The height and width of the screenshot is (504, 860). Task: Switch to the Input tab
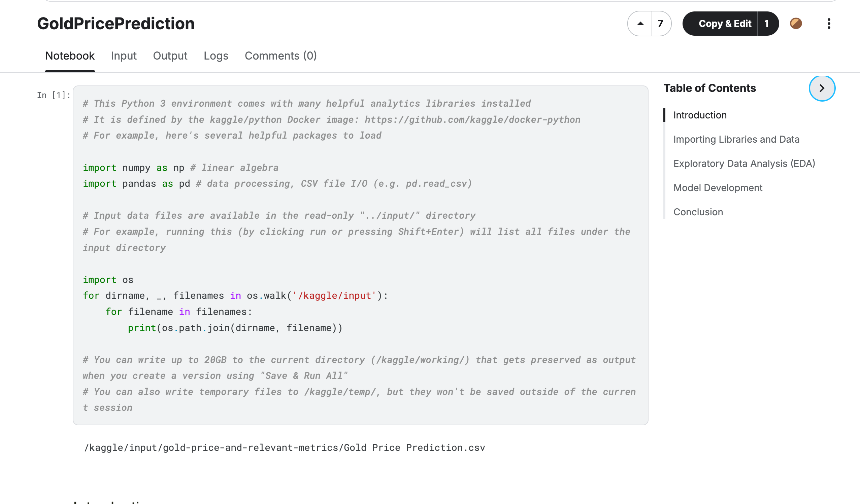pos(124,56)
